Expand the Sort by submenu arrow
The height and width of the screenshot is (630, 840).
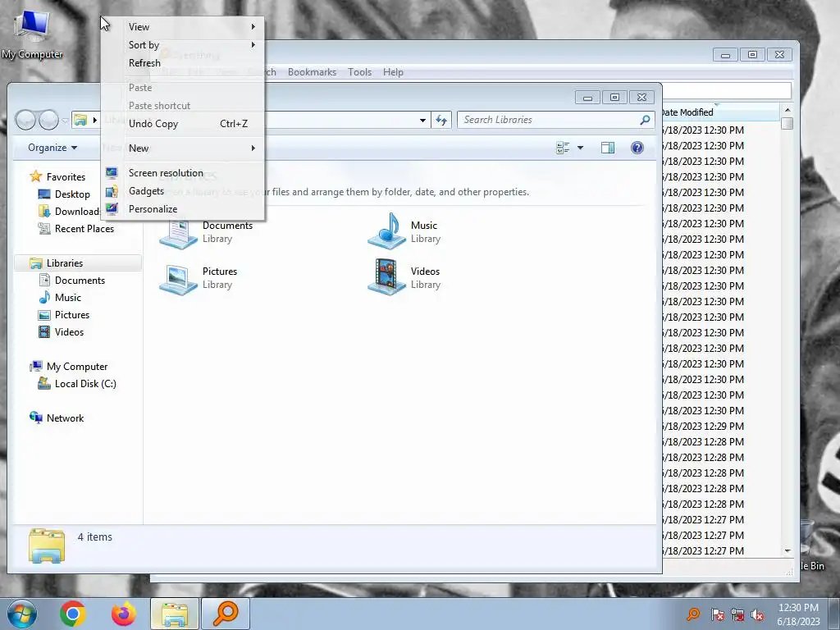[253, 44]
